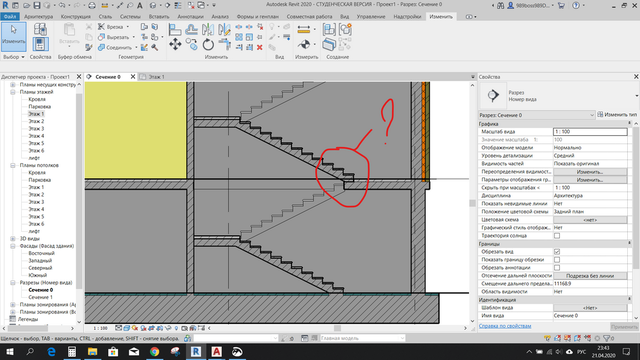The height and width of the screenshot is (360, 640).
Task: Tick the Траектория солнца checkbox
Action: [557, 236]
